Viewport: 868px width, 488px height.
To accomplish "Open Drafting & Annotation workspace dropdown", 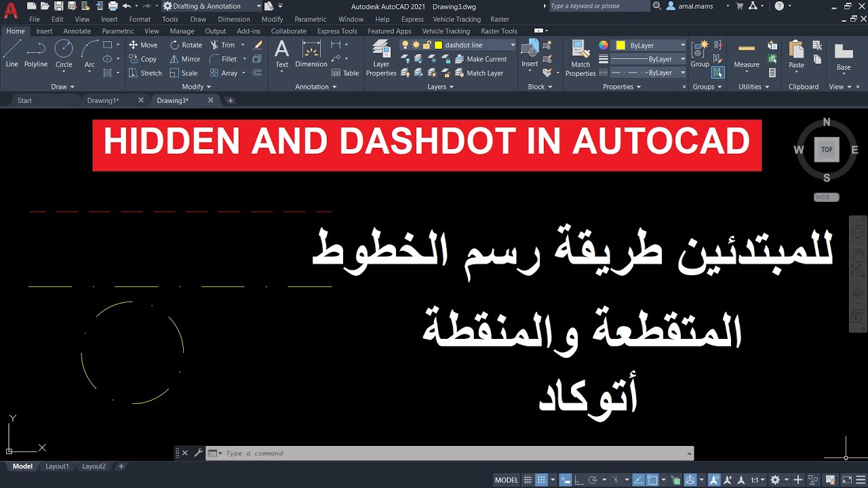I will pos(213,6).
